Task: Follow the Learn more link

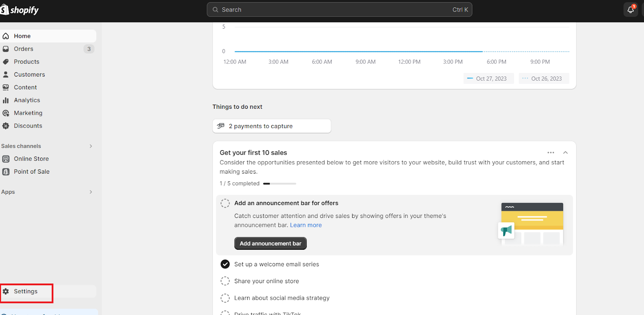Action: coord(305,225)
